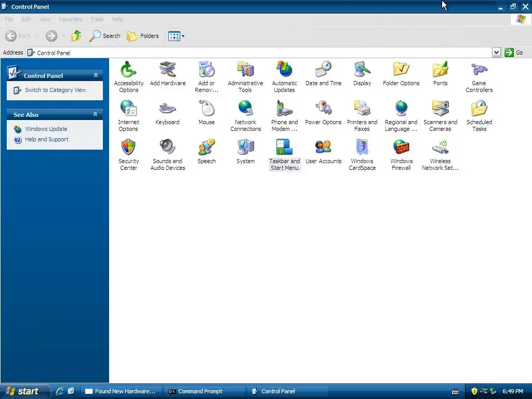Screen dimensions: 532x399
Task: Select Wireless Network Setup Wizard icon
Action: tap(440, 155)
